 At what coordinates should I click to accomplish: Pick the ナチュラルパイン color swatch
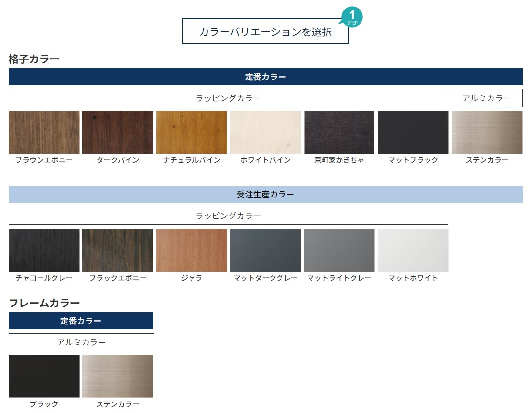(191, 132)
